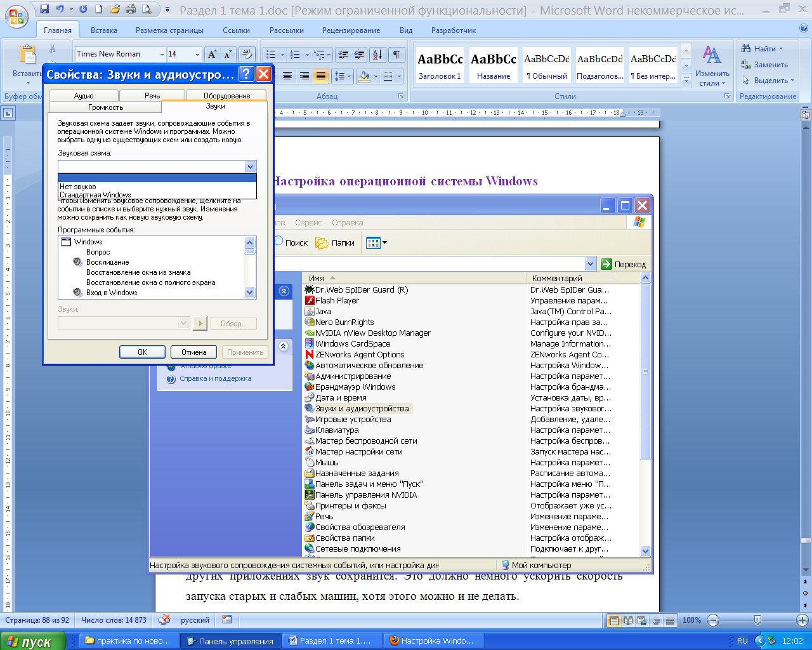Image resolution: width=812 pixels, height=650 pixels.
Task: Open the Выделить dropdown
Action: pos(768,81)
